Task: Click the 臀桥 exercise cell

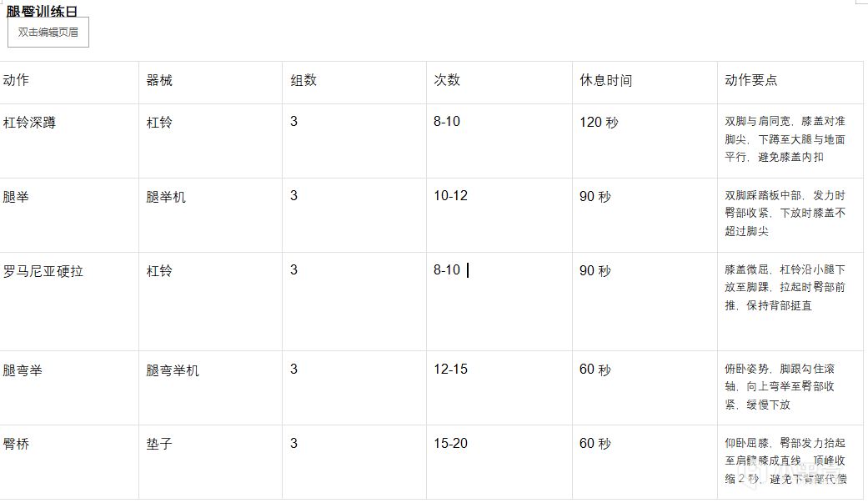Action: pyautogui.click(x=17, y=445)
